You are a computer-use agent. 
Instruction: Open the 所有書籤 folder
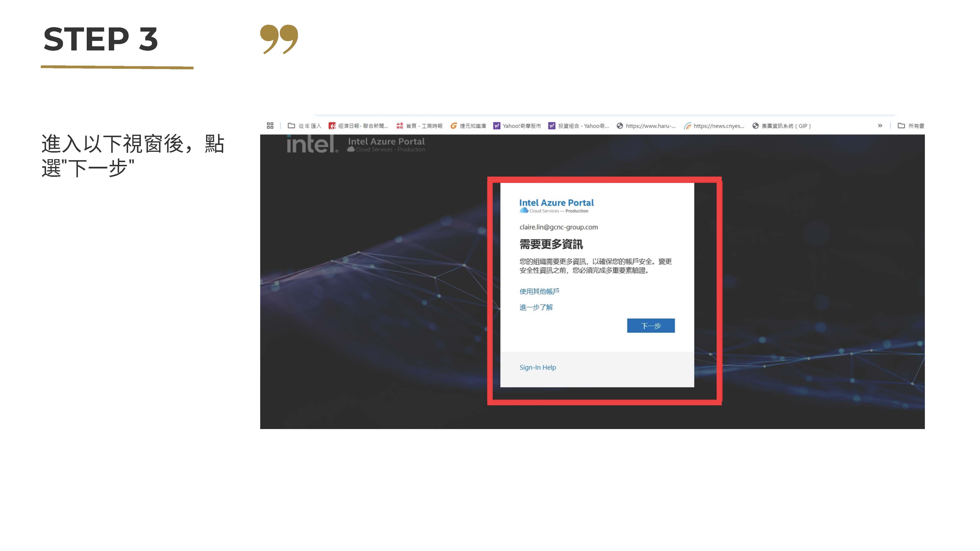tap(911, 126)
